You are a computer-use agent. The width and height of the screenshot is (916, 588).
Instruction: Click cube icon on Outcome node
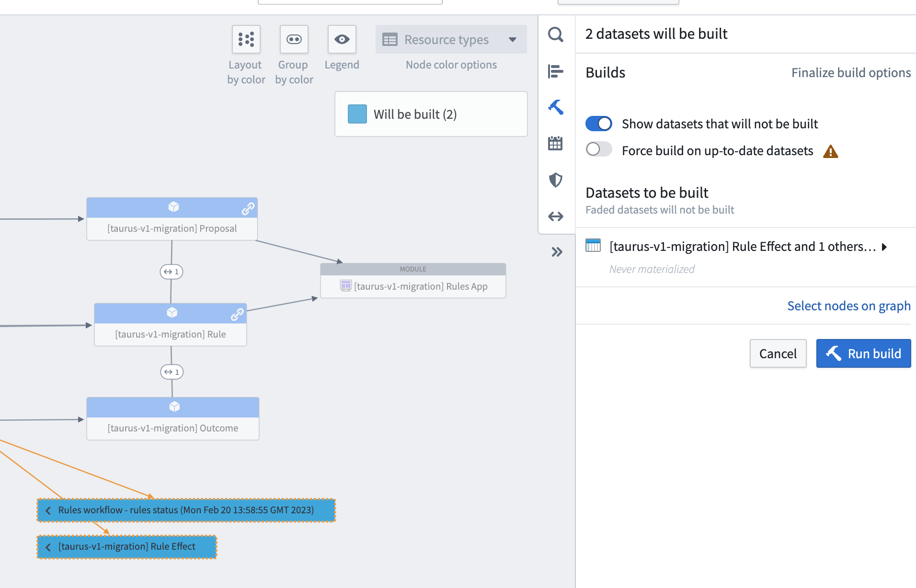[x=174, y=407]
